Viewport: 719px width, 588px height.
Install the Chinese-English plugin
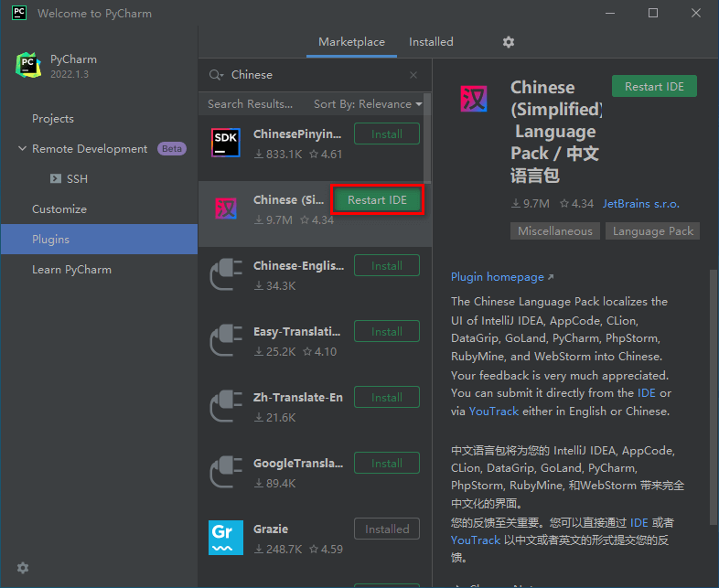(x=387, y=265)
